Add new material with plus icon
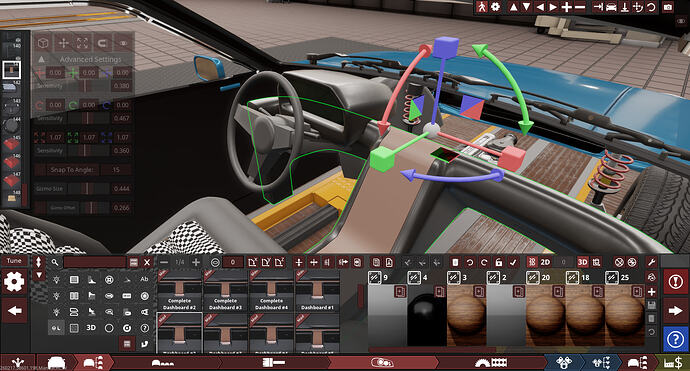 coord(652,291)
